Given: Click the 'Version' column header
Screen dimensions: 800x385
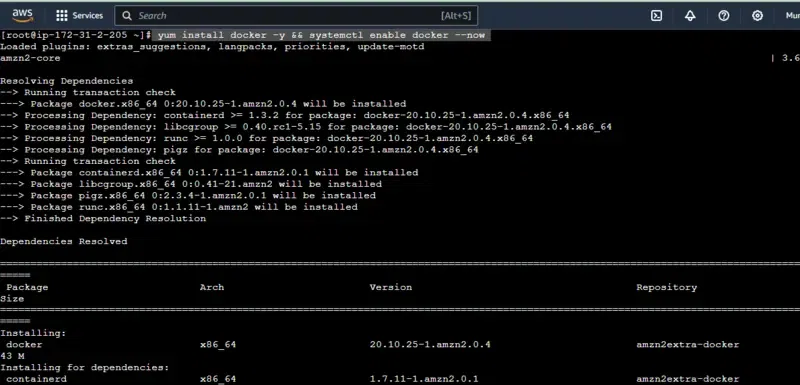Looking at the screenshot, I should point(391,288).
